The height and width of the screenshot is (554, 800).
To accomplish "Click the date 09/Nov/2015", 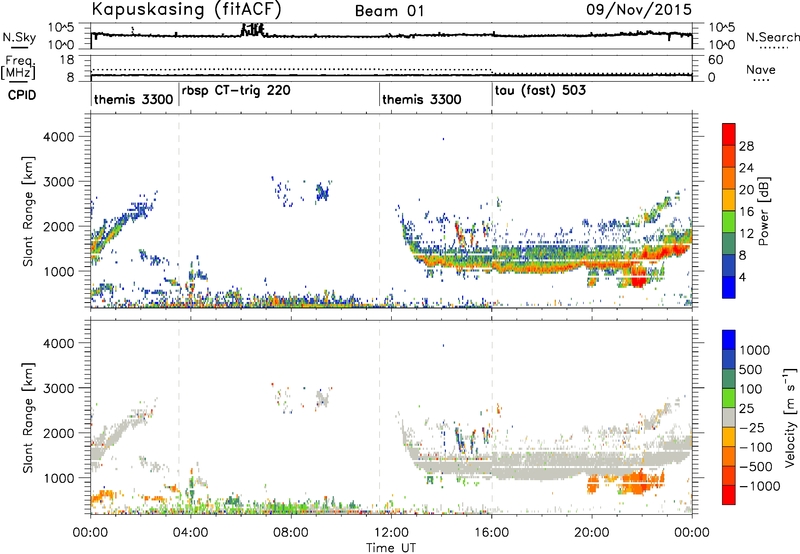I will (639, 9).
